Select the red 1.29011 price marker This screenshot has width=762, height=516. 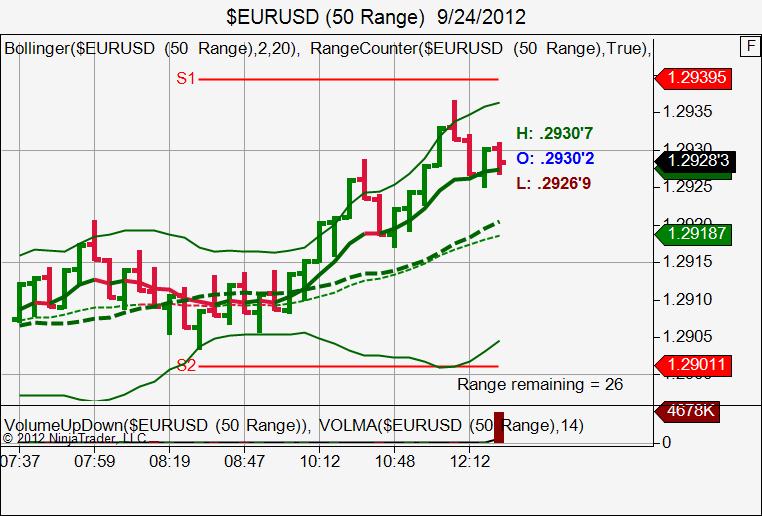[693, 364]
